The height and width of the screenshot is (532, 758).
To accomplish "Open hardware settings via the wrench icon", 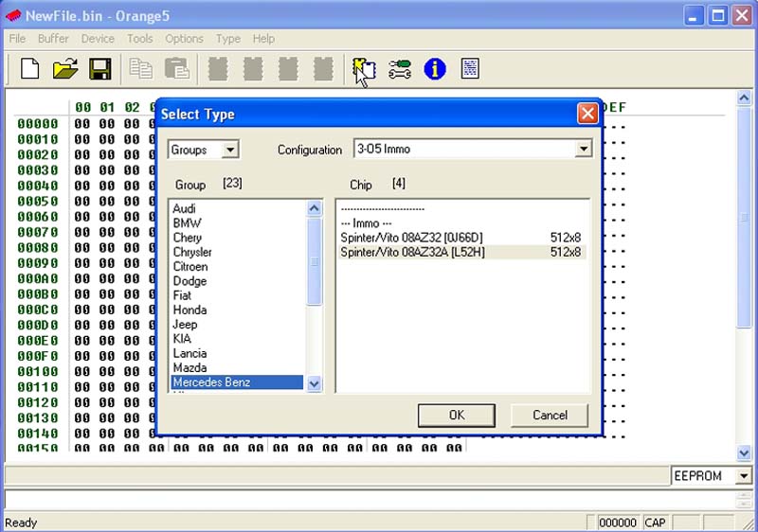I will (x=400, y=69).
